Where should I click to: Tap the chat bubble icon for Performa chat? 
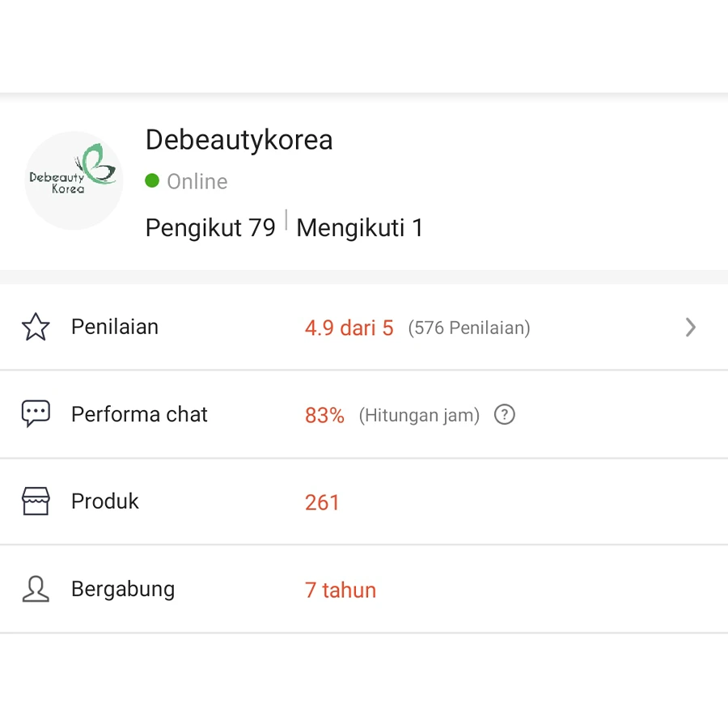pos(36,414)
